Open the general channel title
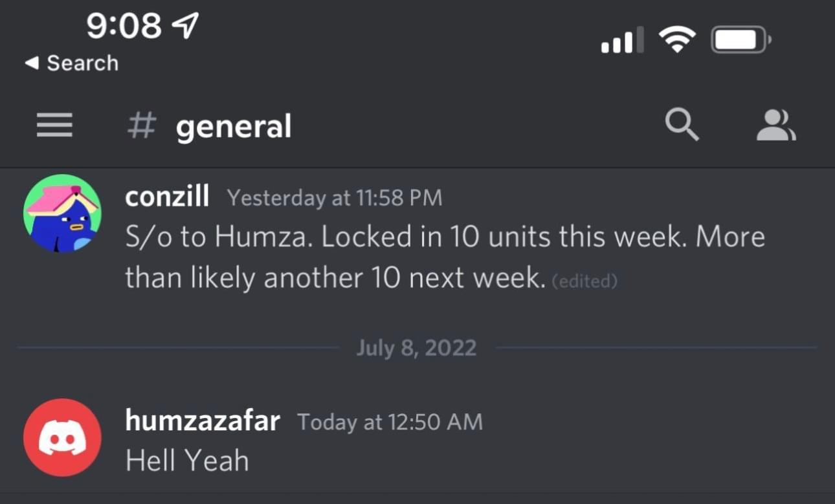This screenshot has height=504, width=835. (233, 127)
